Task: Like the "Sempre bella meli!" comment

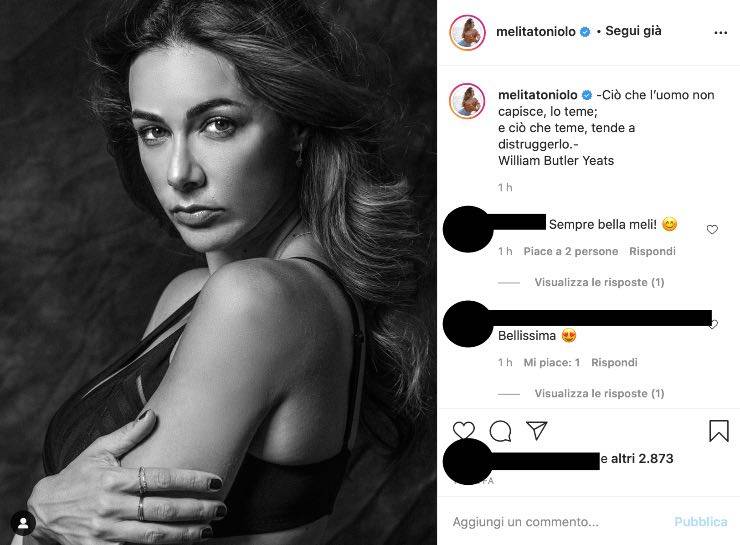Action: click(x=712, y=230)
